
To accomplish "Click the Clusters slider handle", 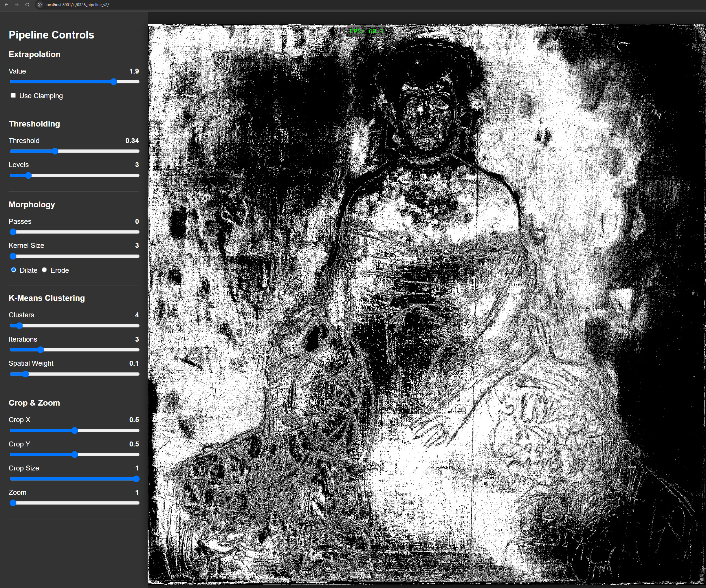I will point(19,326).
